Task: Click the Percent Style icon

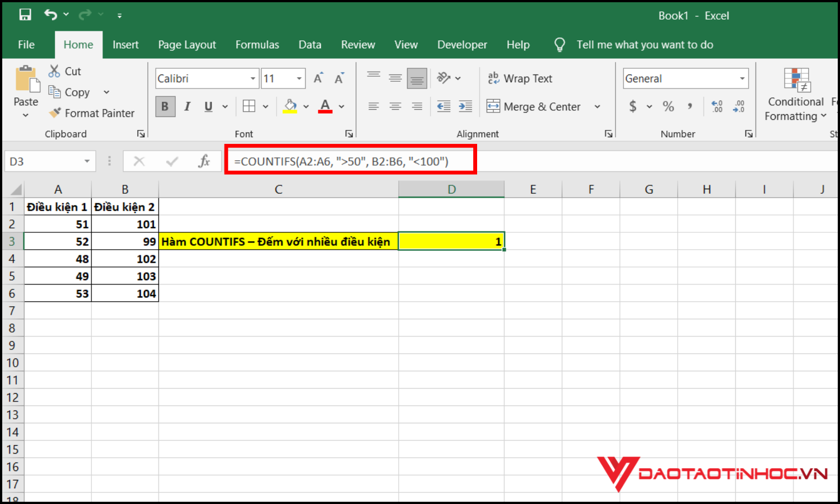Action: point(668,106)
